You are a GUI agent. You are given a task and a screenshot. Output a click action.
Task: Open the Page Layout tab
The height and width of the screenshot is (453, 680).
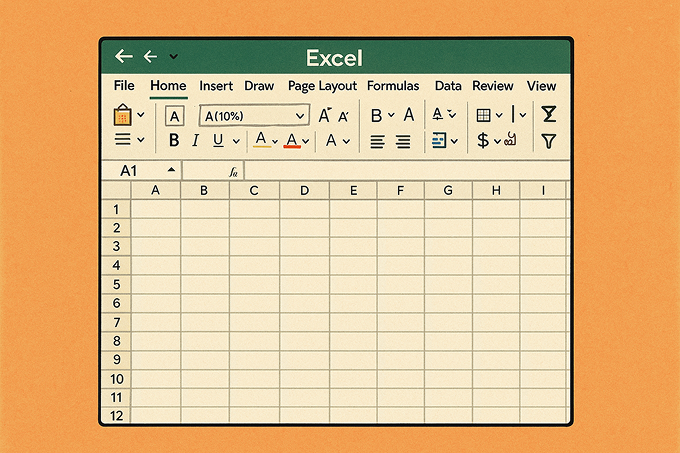click(x=322, y=86)
